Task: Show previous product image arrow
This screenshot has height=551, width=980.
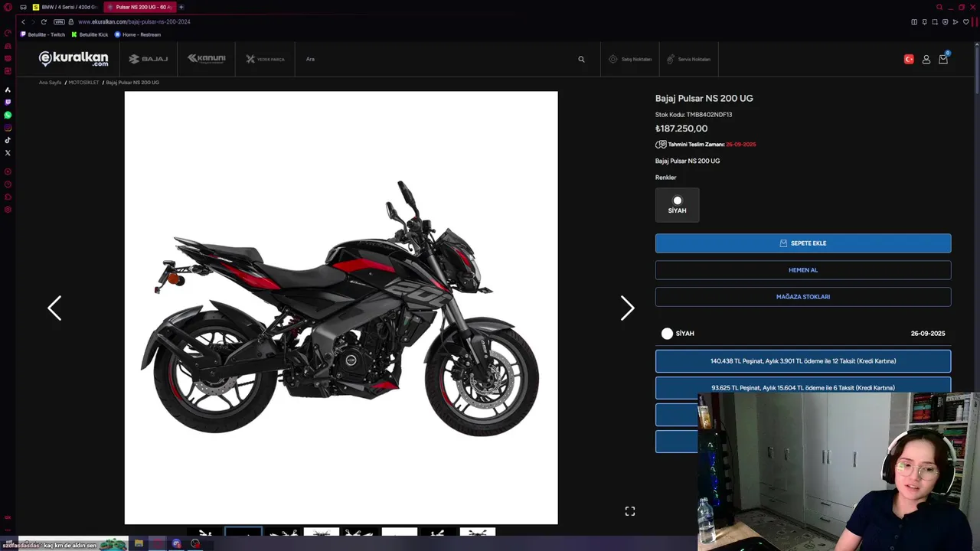Action: coord(54,308)
